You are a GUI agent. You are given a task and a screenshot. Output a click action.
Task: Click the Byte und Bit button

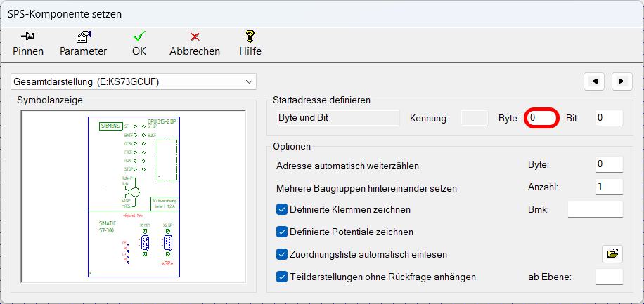(336, 118)
